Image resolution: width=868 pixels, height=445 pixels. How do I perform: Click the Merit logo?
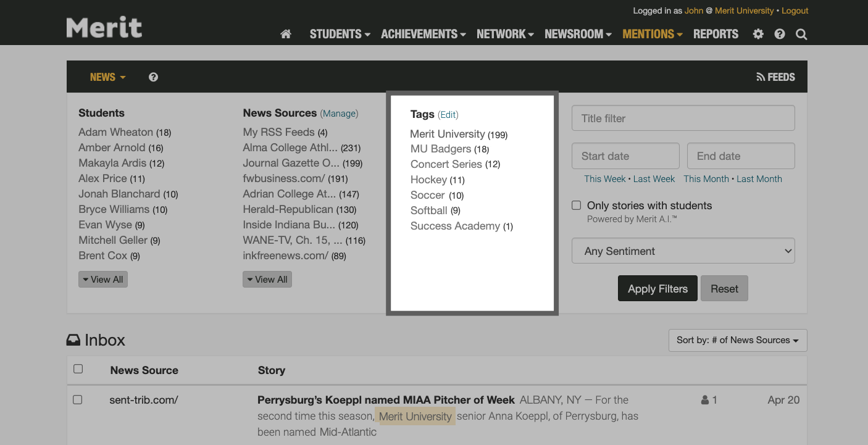104,28
